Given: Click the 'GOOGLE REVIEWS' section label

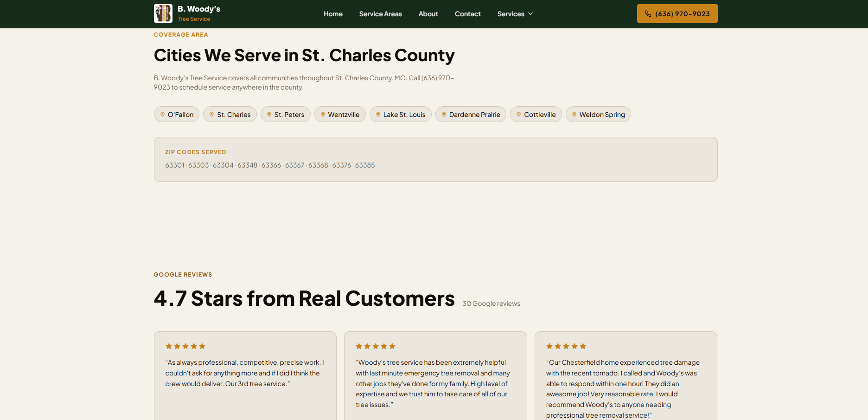Looking at the screenshot, I should pos(183,275).
